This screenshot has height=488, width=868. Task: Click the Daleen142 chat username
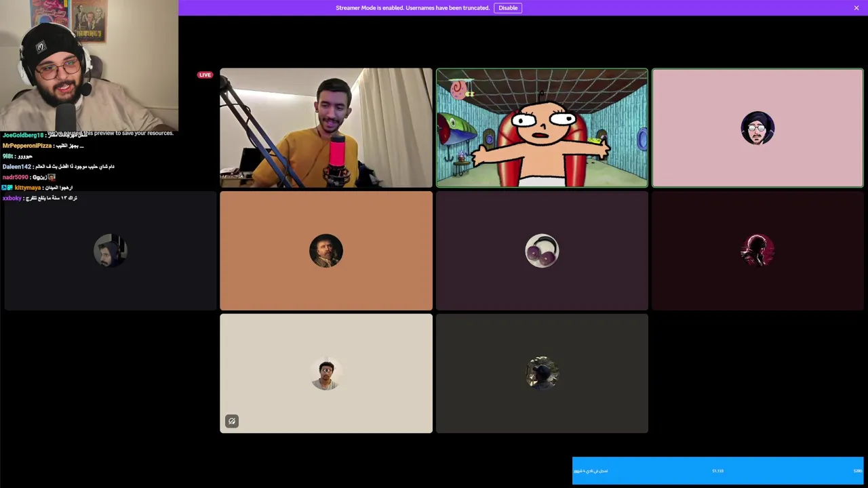pyautogui.click(x=16, y=167)
